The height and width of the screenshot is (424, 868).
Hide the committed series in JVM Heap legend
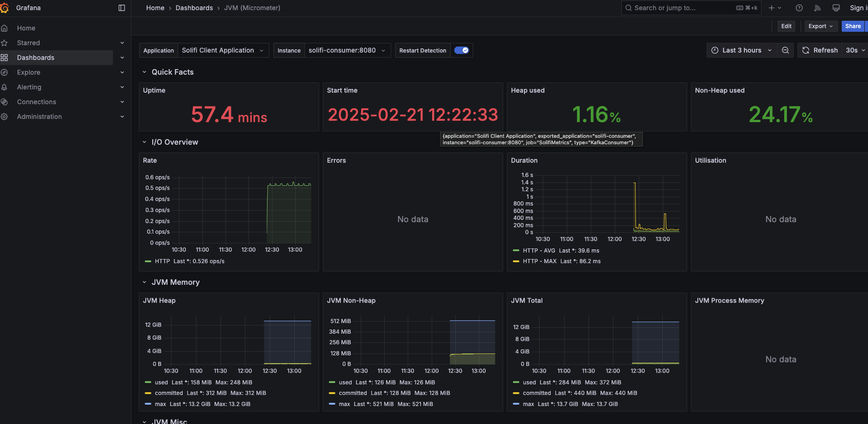point(169,393)
